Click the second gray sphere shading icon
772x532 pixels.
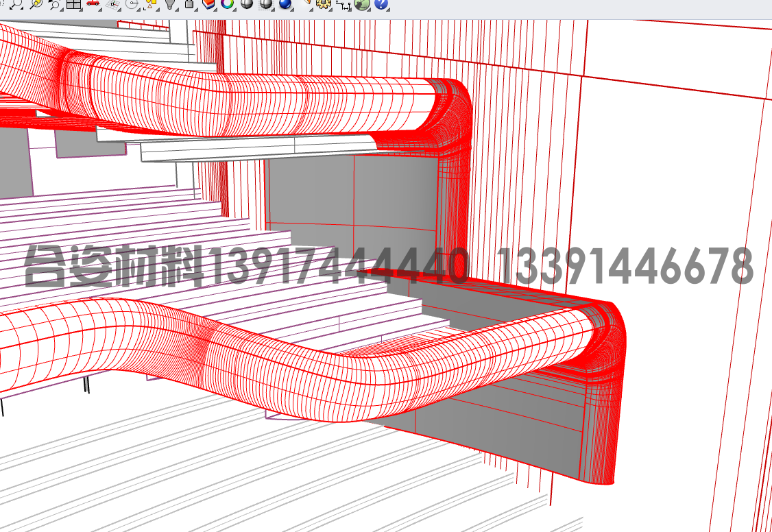[266, 4]
